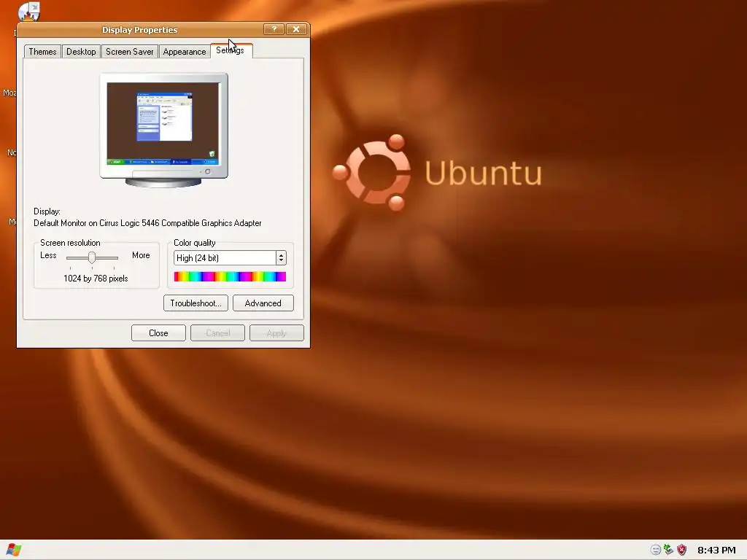Viewport: 747px width, 560px height.
Task: Open the Advanced display settings
Action: tap(263, 303)
